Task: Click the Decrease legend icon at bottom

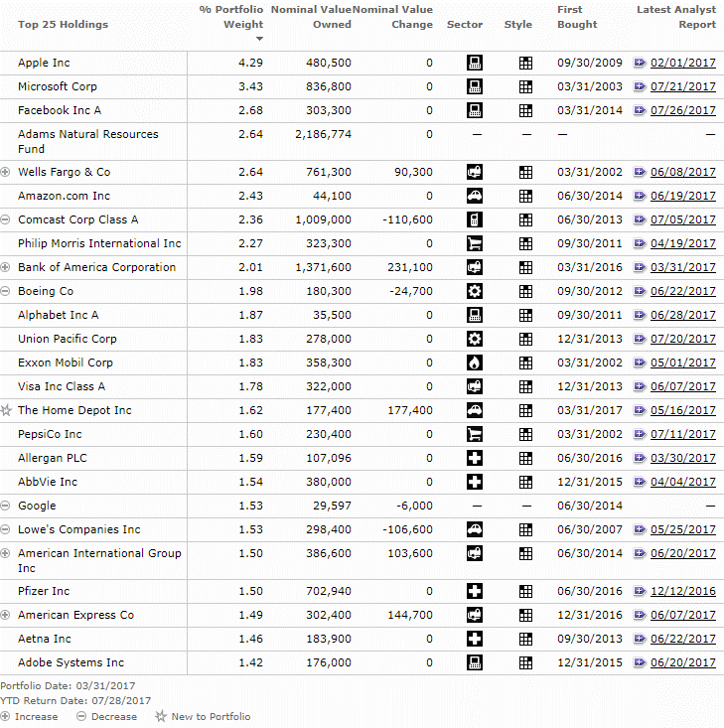Action: [x=81, y=716]
